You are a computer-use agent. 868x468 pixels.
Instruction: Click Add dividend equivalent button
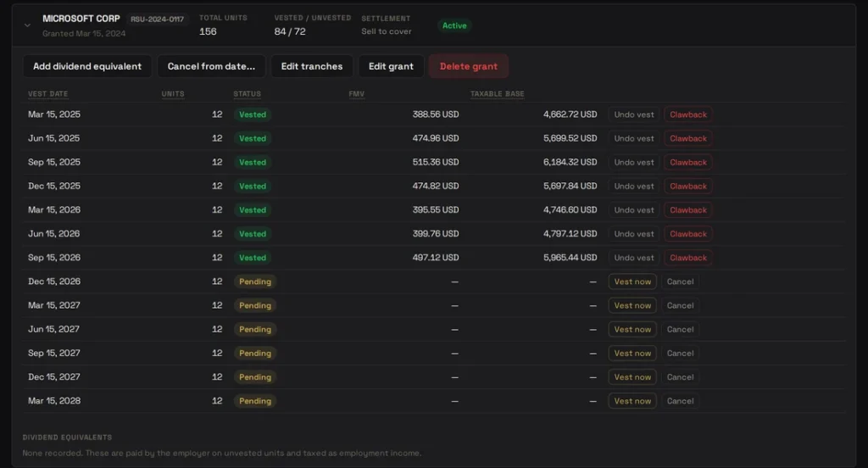87,66
